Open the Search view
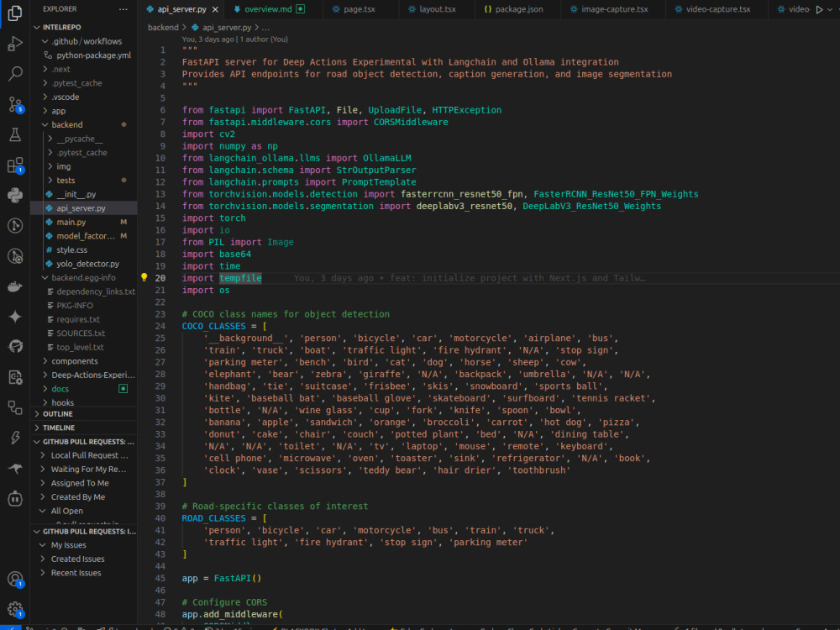840x630 pixels. 15,73
